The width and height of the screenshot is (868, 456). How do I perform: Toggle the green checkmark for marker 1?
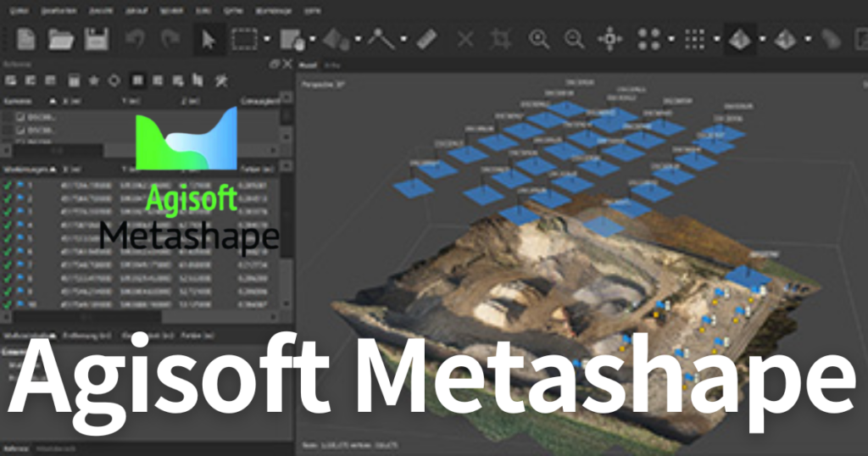point(8,185)
